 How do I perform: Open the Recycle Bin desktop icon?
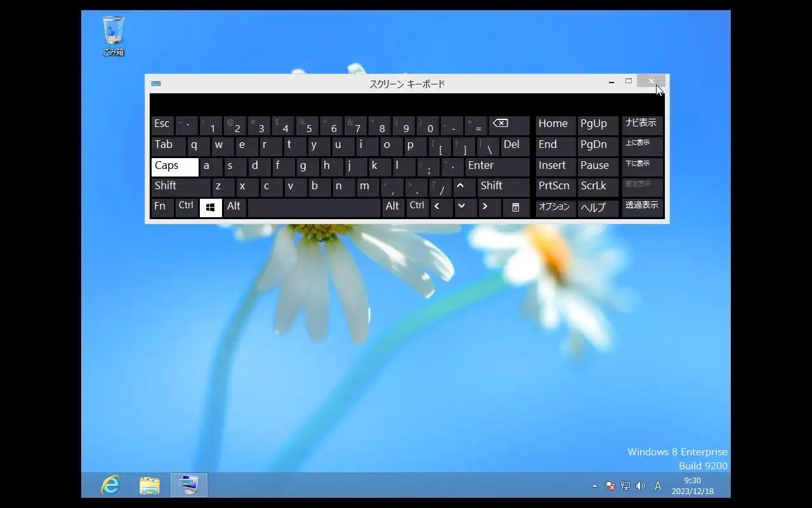[x=114, y=37]
